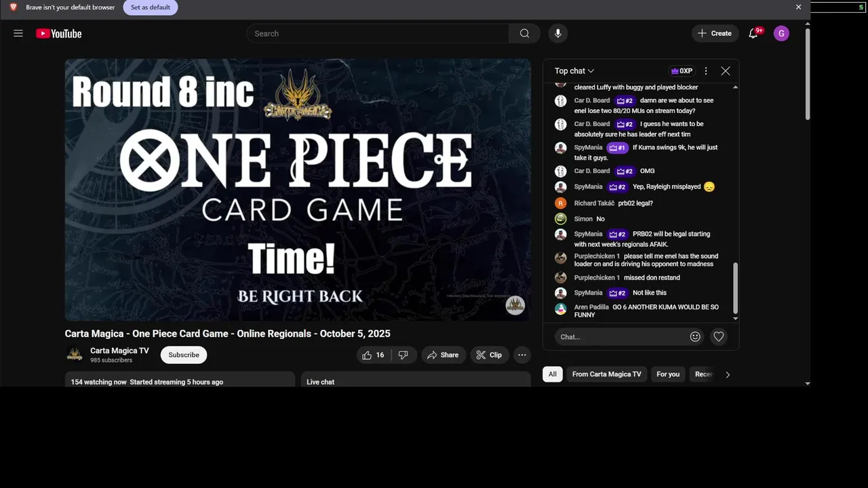Click the "154 watching now" description box

pos(180,380)
